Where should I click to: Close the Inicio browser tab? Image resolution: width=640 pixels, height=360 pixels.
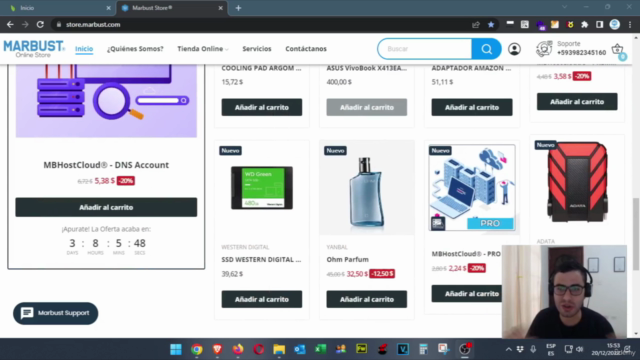pos(108,8)
